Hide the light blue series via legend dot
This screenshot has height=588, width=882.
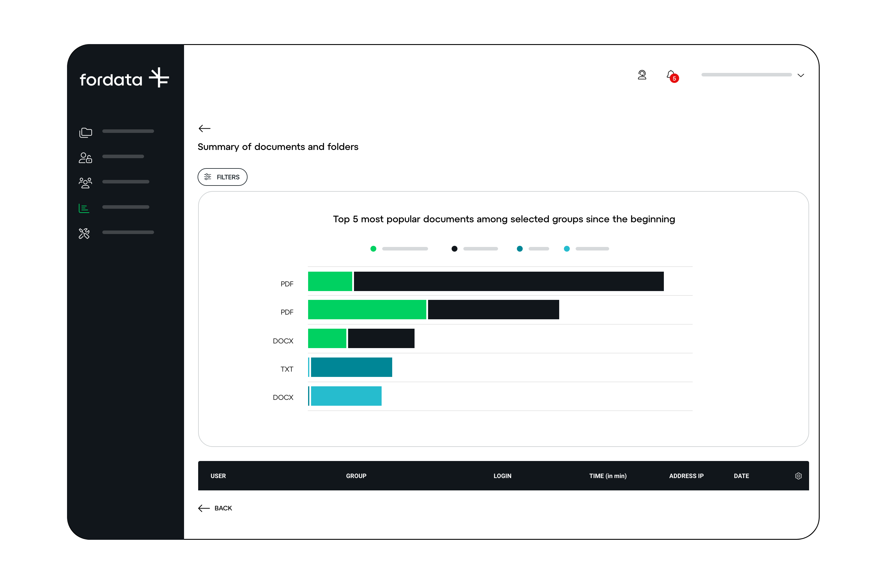click(567, 249)
